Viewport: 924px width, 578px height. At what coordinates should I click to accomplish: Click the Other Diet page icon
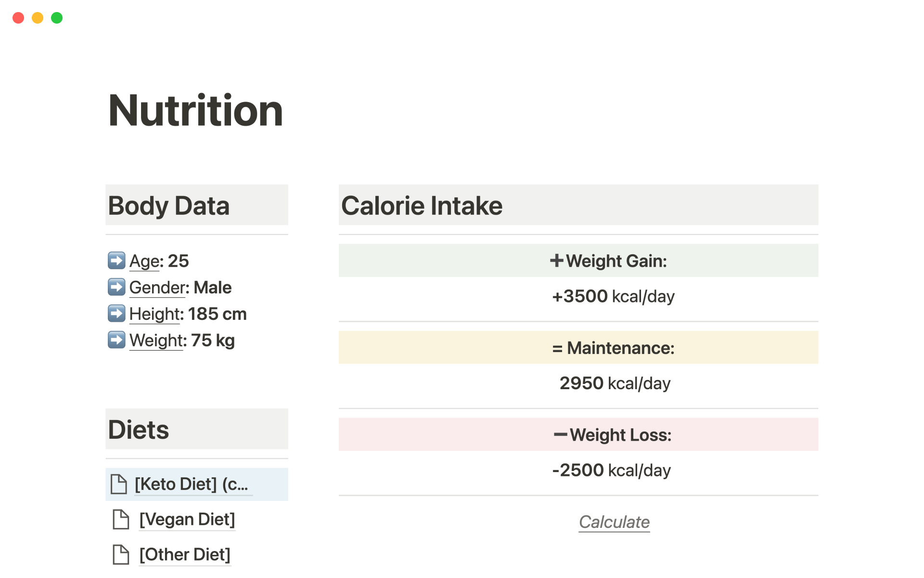121,554
